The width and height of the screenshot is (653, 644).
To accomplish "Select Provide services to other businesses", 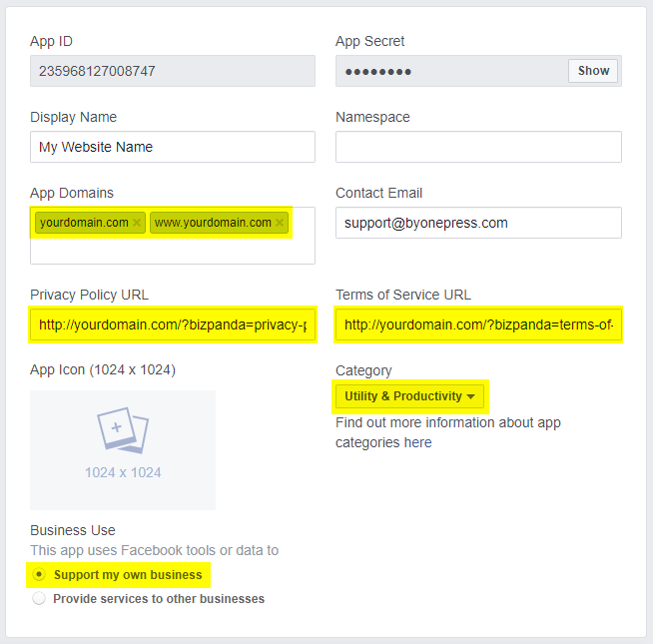I will [x=39, y=599].
